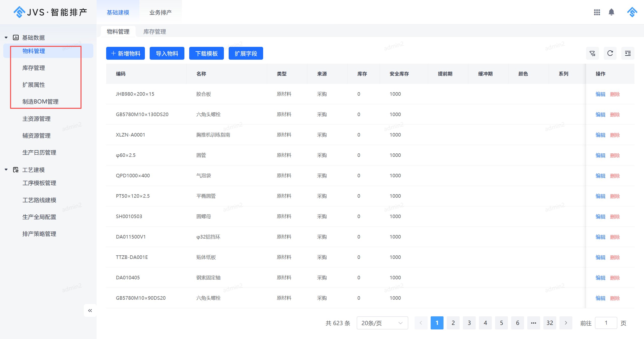Collapse the 工艺建模 tree section
The image size is (644, 339).
point(6,170)
